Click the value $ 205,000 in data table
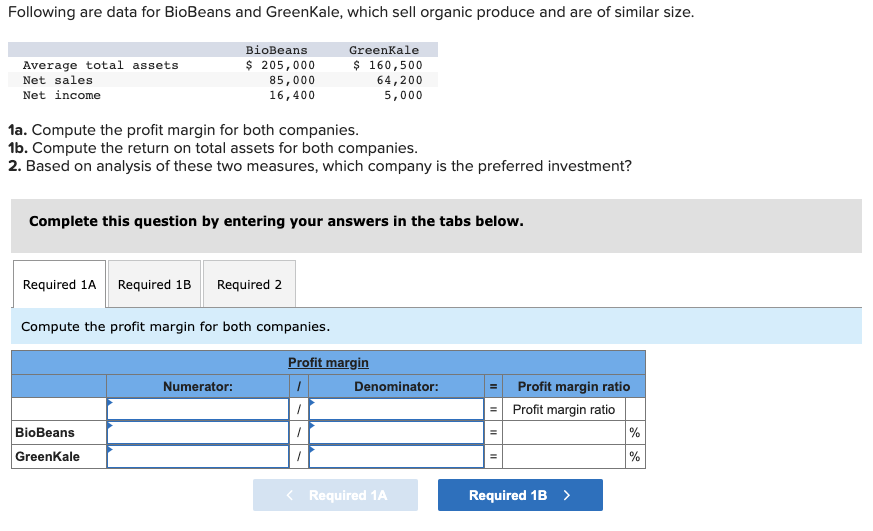This screenshot has height=531, width=873. [281, 65]
